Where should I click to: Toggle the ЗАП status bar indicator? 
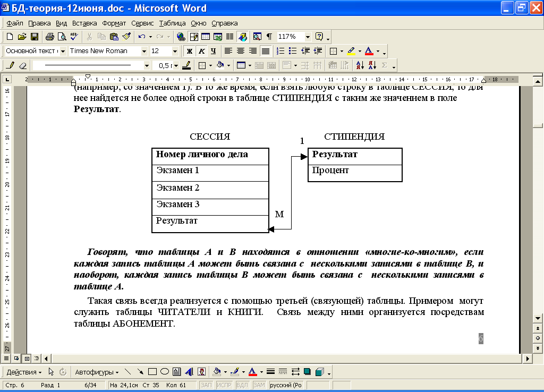click(206, 385)
